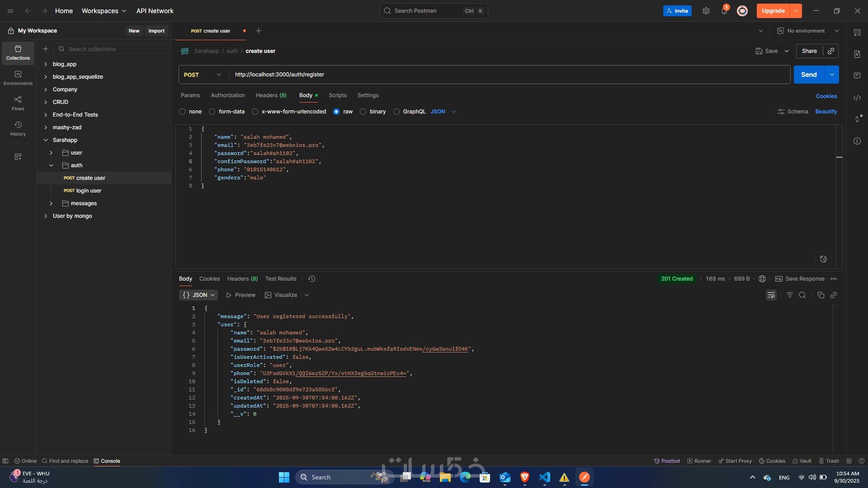Click the Import button
The image size is (868, 488).
point(156,31)
